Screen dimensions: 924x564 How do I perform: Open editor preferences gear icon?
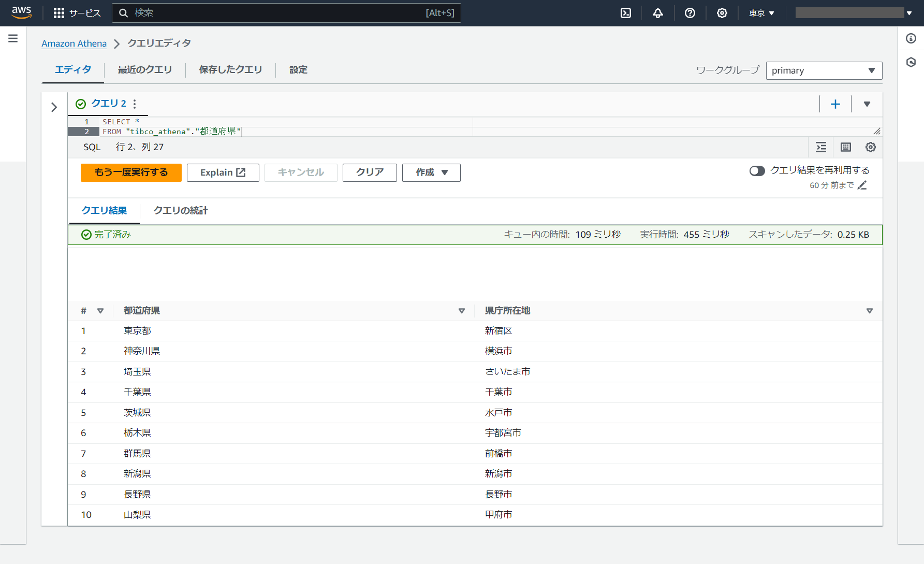point(871,147)
